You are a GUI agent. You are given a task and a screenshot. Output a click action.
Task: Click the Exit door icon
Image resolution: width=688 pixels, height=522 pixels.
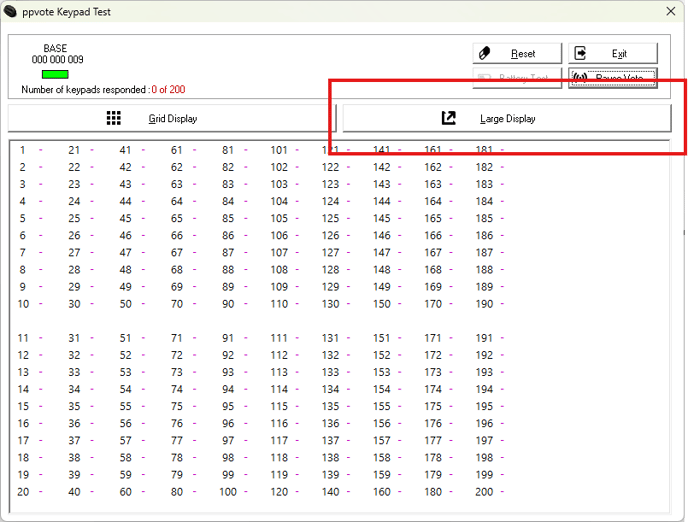582,53
